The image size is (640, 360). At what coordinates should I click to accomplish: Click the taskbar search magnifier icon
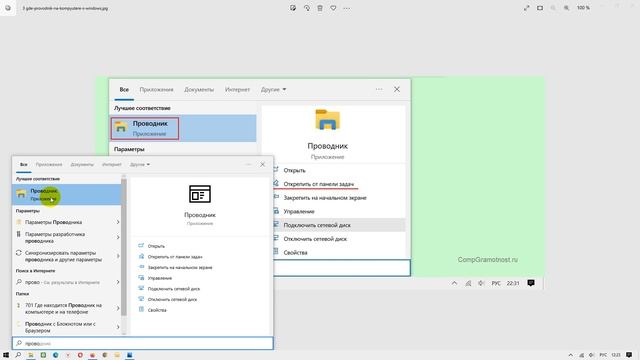(18, 355)
